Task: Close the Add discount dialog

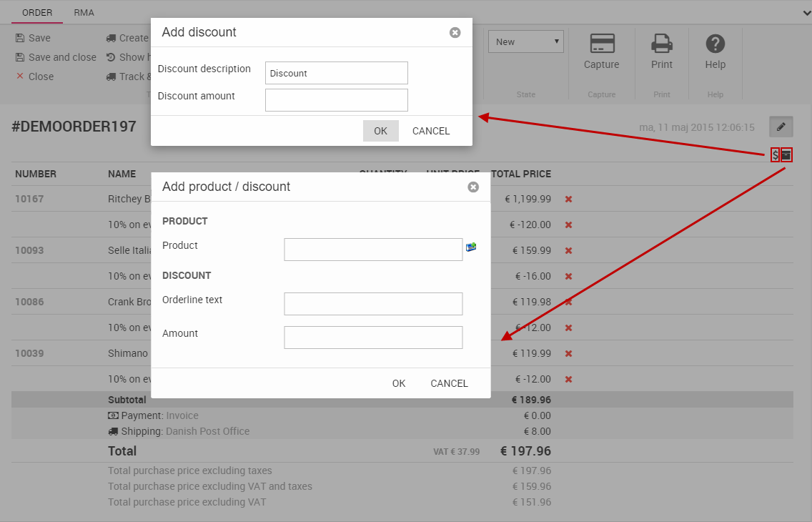Action: pos(455,32)
